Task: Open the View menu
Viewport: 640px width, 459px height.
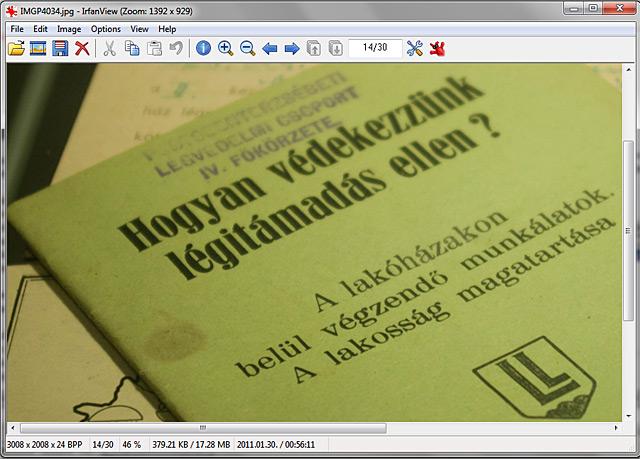Action: 139,29
